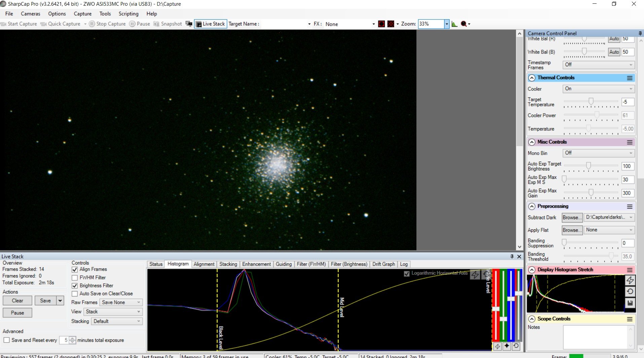The height and width of the screenshot is (358, 644).
Task: Open the Cooler dropdown
Action: tap(598, 89)
